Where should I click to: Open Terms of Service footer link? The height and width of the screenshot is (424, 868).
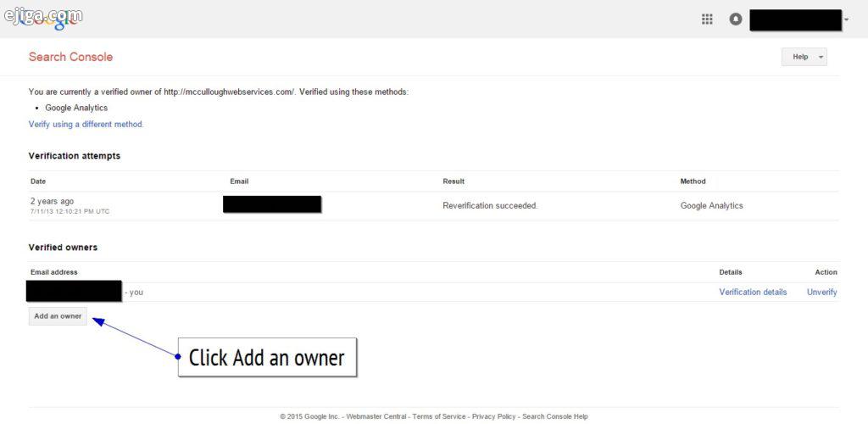click(439, 416)
